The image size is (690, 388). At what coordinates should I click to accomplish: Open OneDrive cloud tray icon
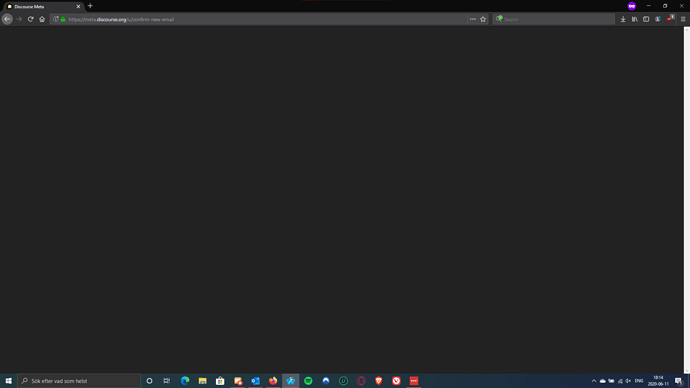(602, 381)
